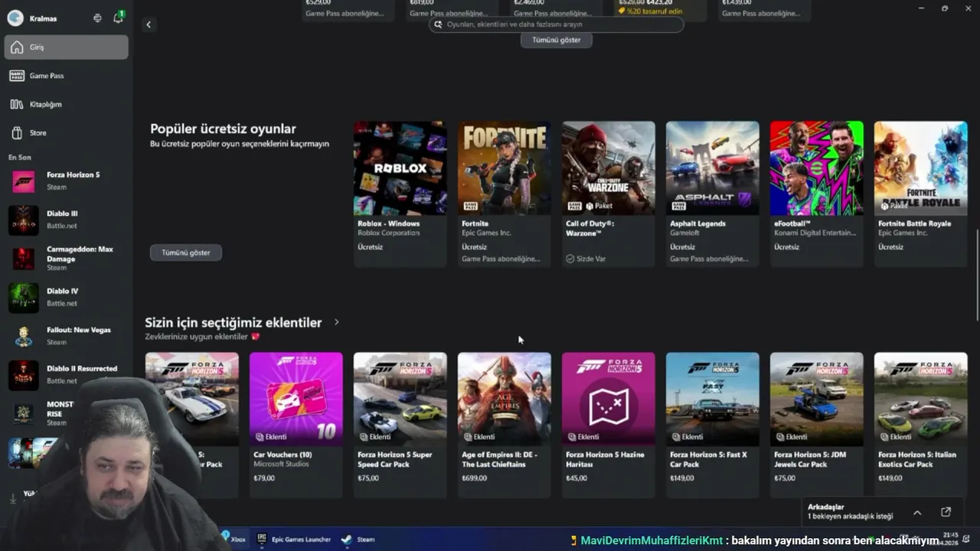This screenshot has height=551, width=980.
Task: Open the eFootball game card
Action: pyautogui.click(x=816, y=194)
